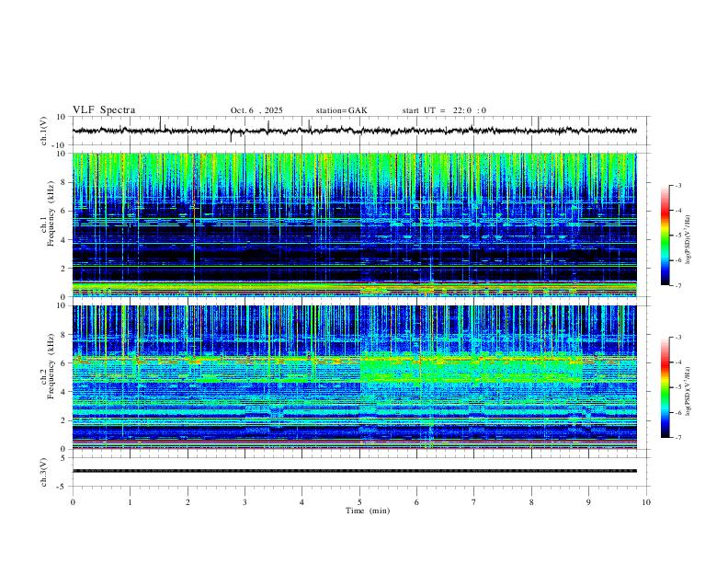This screenshot has height=563, width=728.
Task: Click the ch.2 Frequency (kHz) axis label
Action: tap(48, 366)
